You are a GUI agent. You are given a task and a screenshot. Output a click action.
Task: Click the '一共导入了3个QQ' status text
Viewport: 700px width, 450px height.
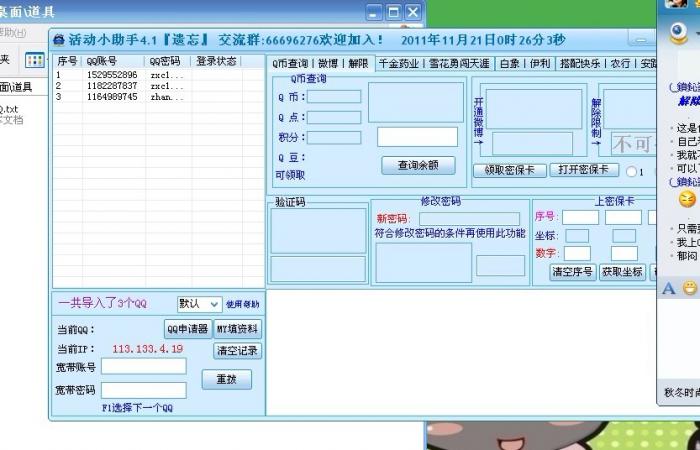point(102,304)
